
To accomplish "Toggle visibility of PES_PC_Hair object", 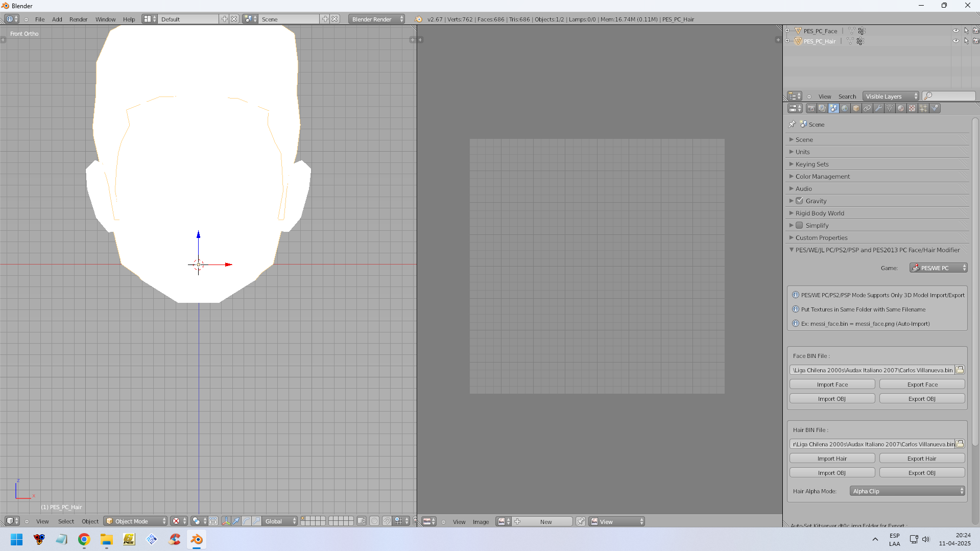I will 956,41.
